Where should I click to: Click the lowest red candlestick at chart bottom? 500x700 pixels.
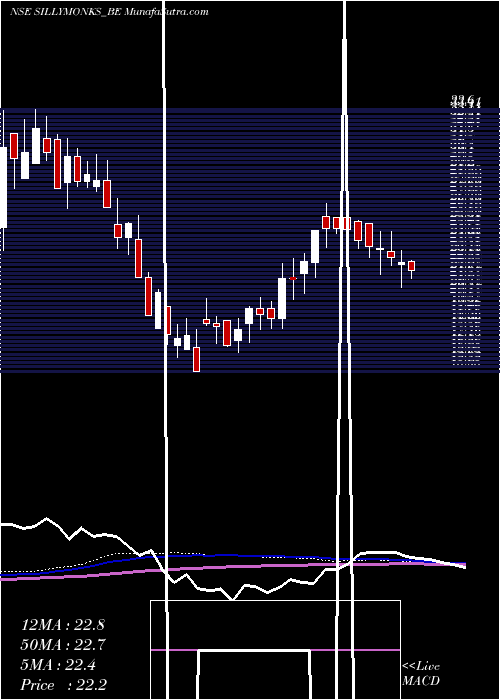coord(196,359)
